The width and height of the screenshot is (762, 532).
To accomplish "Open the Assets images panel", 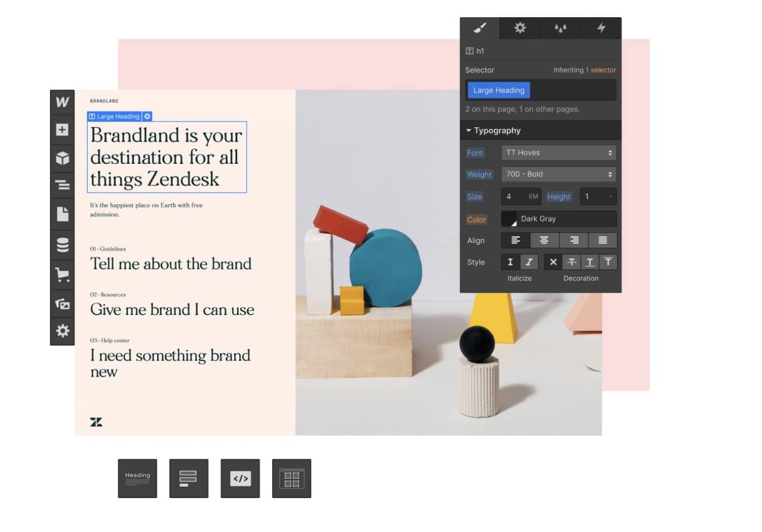I will [x=62, y=304].
